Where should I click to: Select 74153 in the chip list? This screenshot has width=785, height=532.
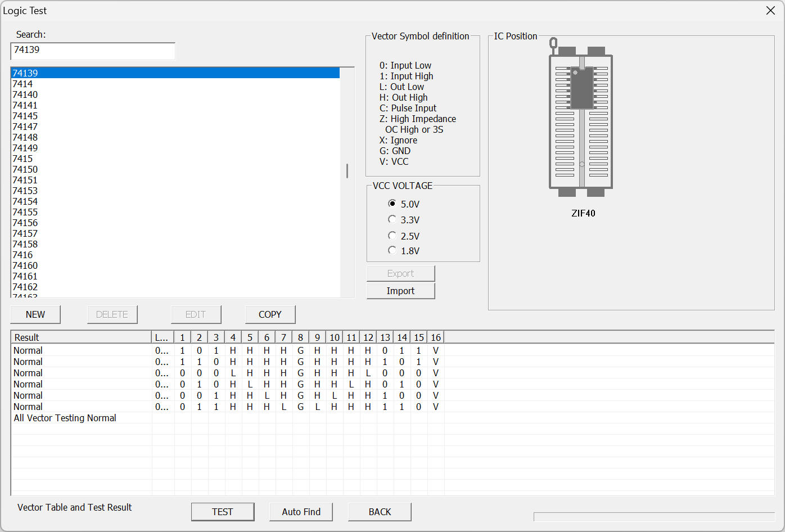click(x=175, y=191)
